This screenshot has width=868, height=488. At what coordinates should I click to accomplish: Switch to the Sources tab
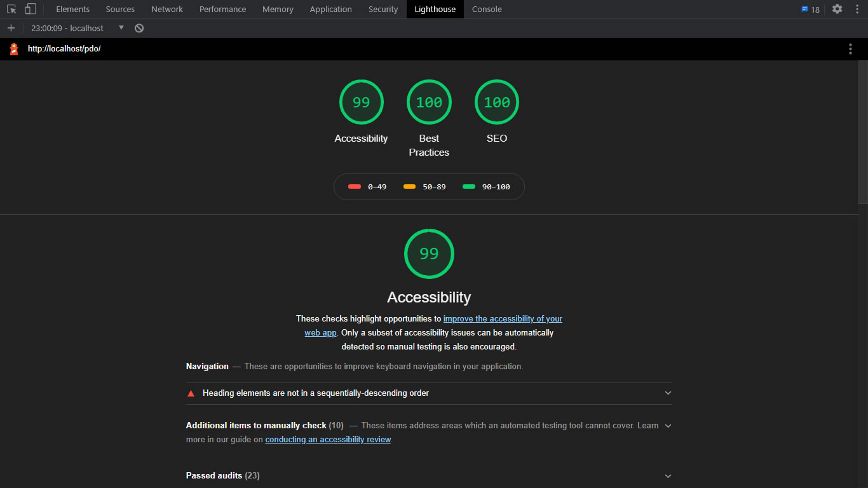click(x=120, y=9)
